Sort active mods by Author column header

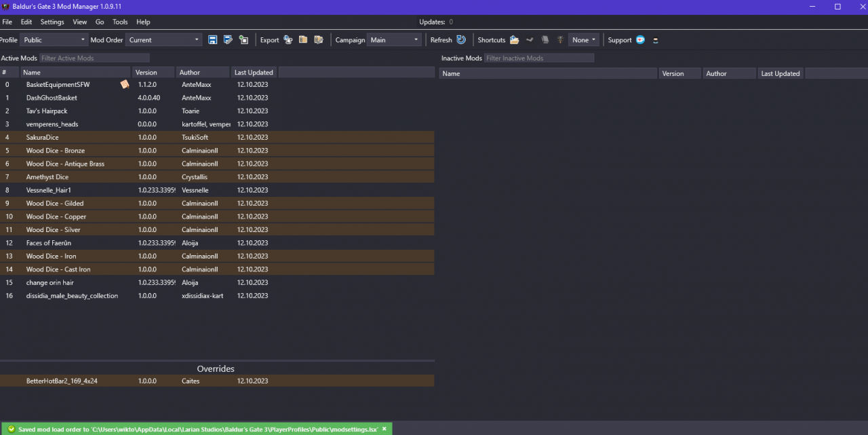pyautogui.click(x=203, y=73)
